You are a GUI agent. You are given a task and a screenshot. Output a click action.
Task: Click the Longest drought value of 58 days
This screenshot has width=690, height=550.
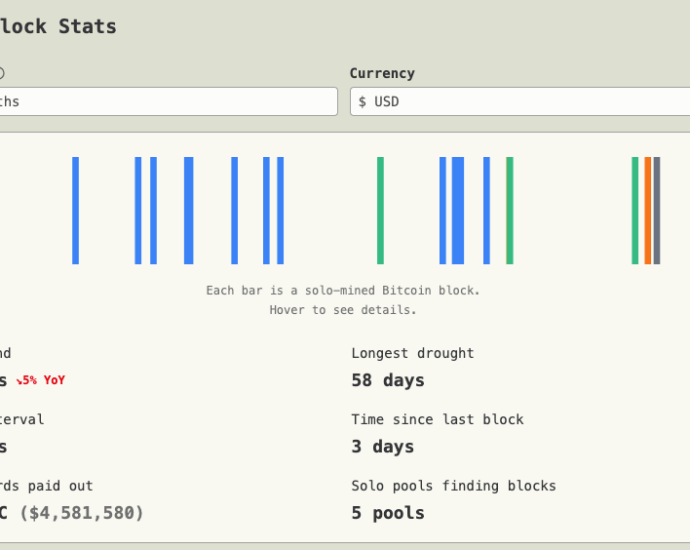pos(388,380)
